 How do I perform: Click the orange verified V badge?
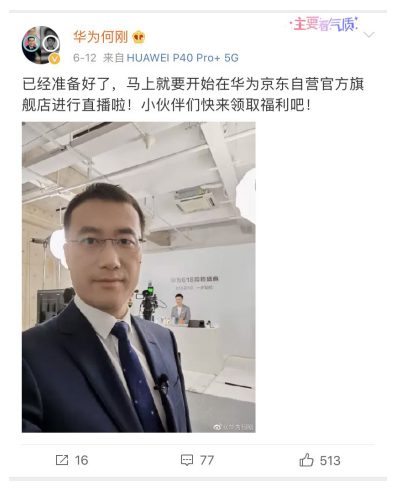55,59
